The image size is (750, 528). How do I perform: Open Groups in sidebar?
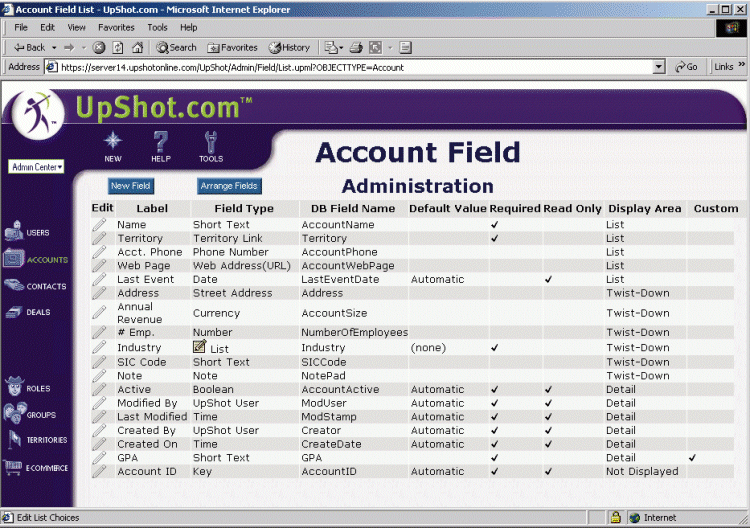[29, 413]
